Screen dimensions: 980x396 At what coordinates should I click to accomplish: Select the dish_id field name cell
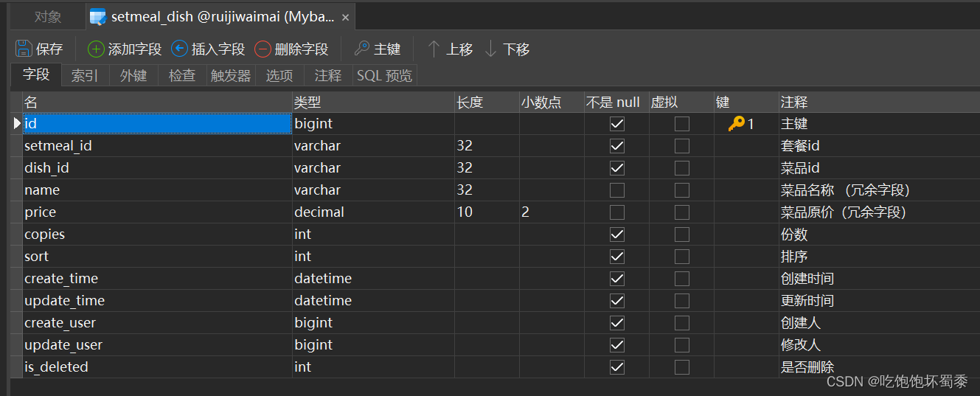click(x=157, y=168)
